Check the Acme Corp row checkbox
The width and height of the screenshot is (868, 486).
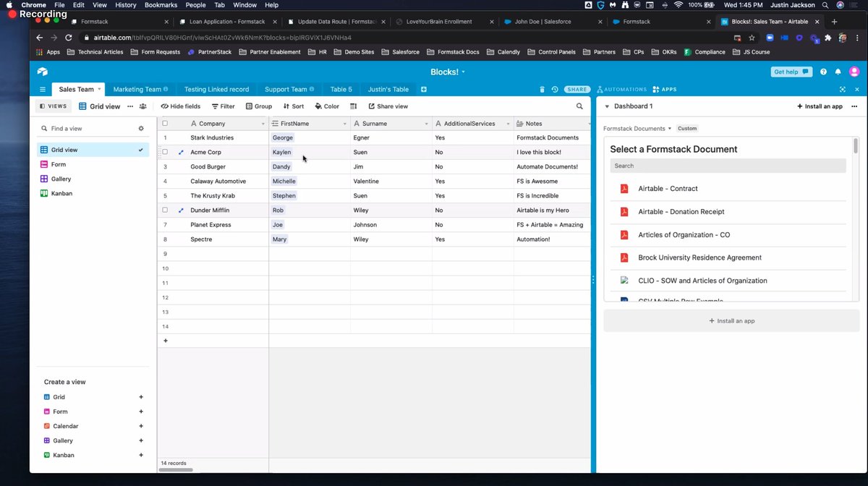pos(165,153)
